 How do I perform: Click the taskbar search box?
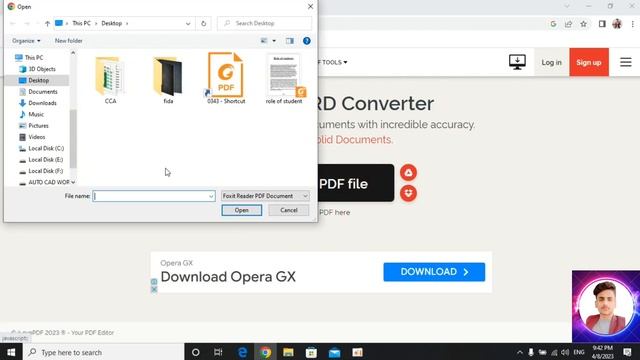click(104, 352)
